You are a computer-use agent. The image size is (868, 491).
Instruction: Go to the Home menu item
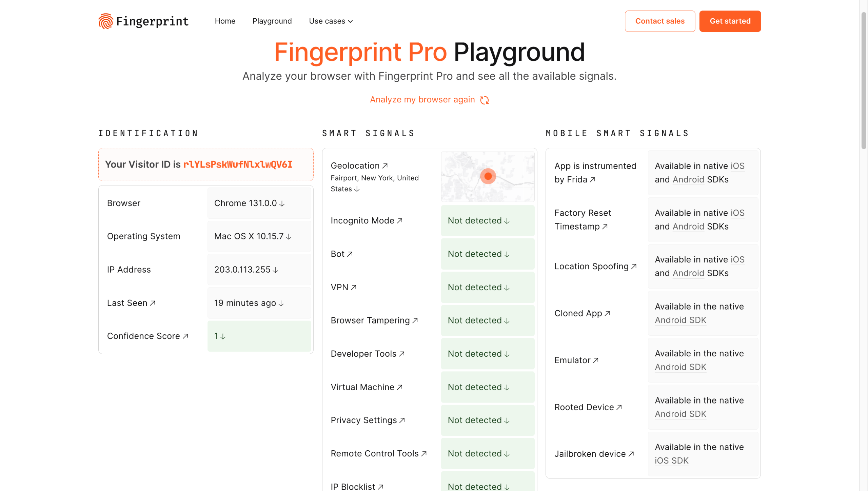pos(225,21)
